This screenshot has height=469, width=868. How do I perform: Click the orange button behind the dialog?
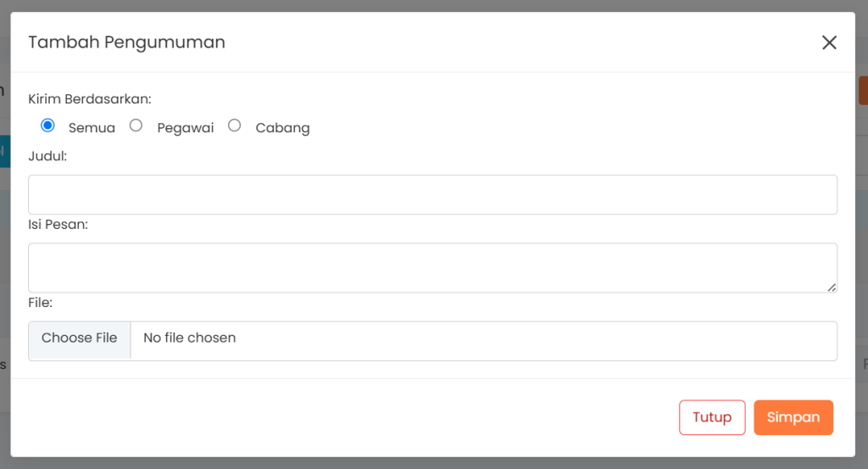click(863, 91)
